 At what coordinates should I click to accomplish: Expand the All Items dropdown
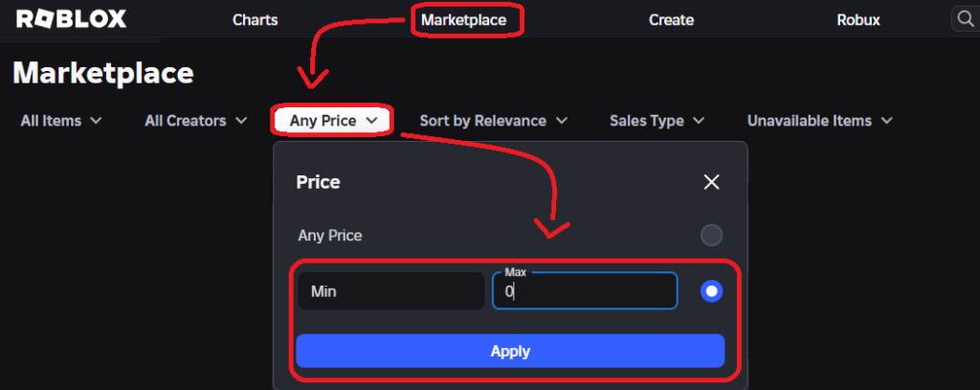click(60, 120)
